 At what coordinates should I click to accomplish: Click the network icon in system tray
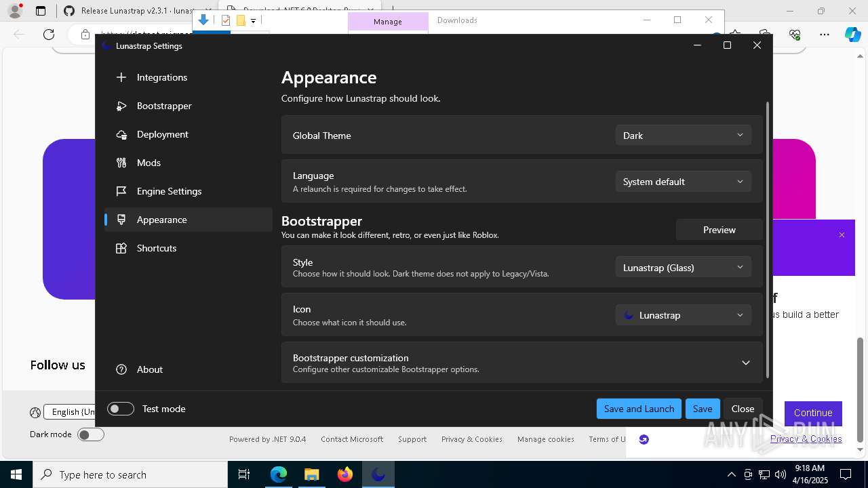click(x=764, y=474)
